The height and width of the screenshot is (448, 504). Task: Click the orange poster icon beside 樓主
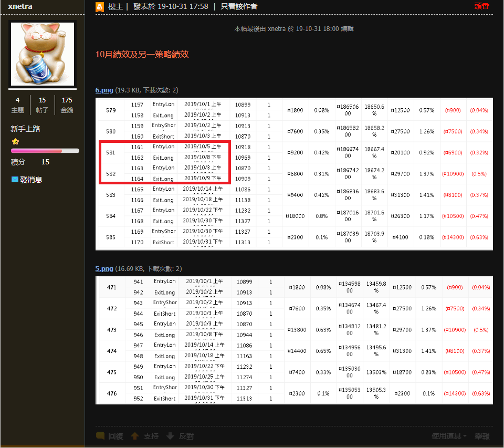100,7
